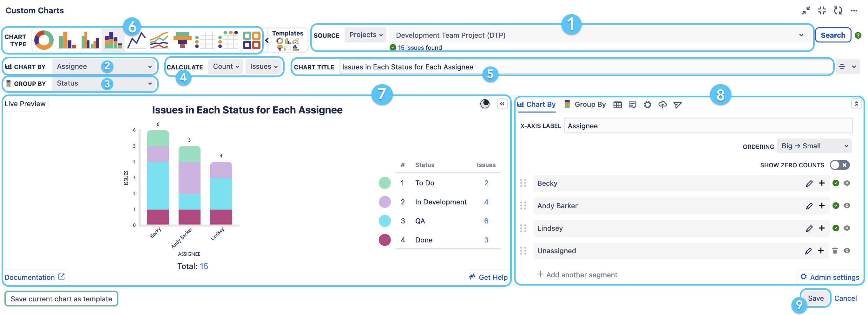Collapse the Live Preview with « button

(502, 104)
